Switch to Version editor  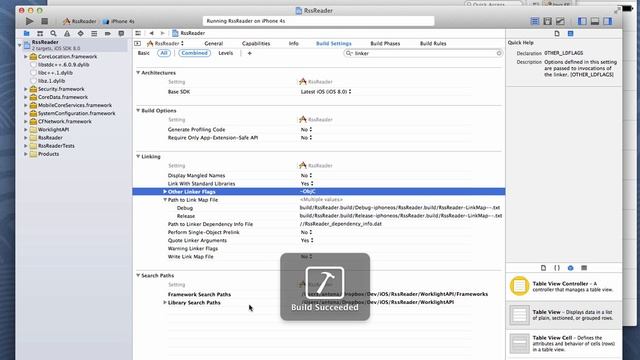[560, 21]
